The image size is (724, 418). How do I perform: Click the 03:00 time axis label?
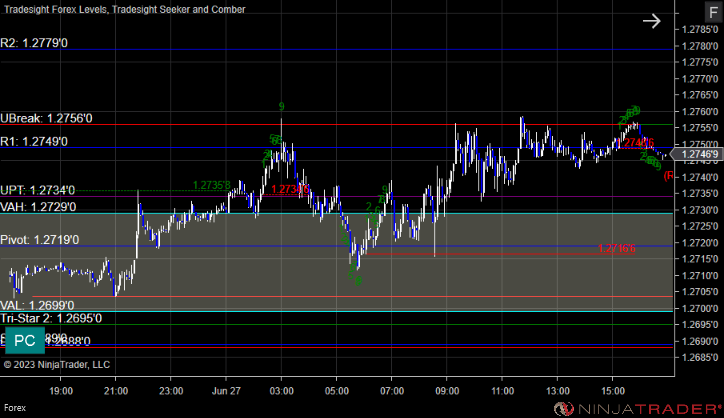[x=282, y=391]
